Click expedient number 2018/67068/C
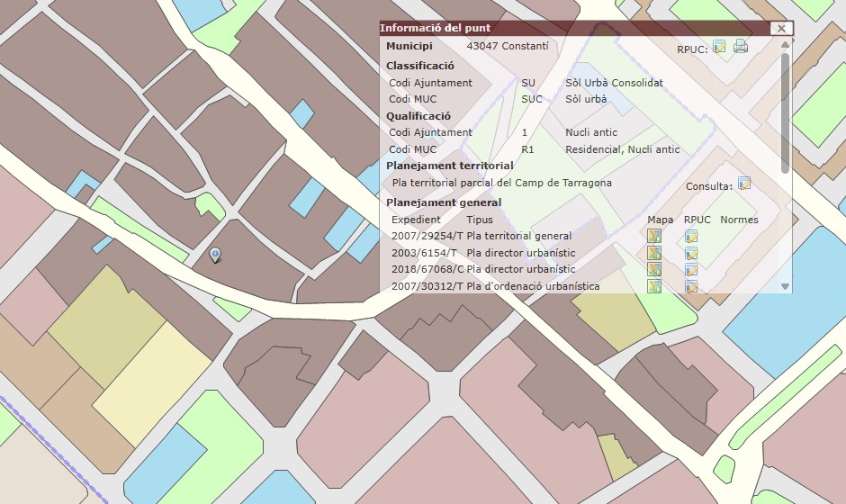Viewport: 846px width, 504px height. [427, 269]
